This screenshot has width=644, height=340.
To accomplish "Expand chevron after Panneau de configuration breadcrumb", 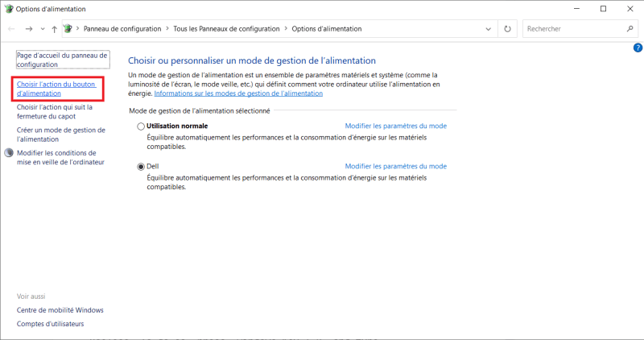I will pyautogui.click(x=167, y=29).
